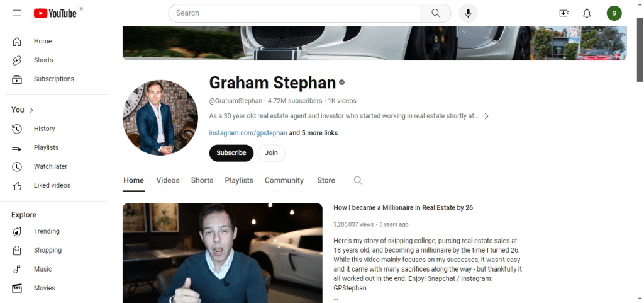The image size is (644, 303).
Task: Click the featured video's description paragraph
Action: [x=428, y=265]
